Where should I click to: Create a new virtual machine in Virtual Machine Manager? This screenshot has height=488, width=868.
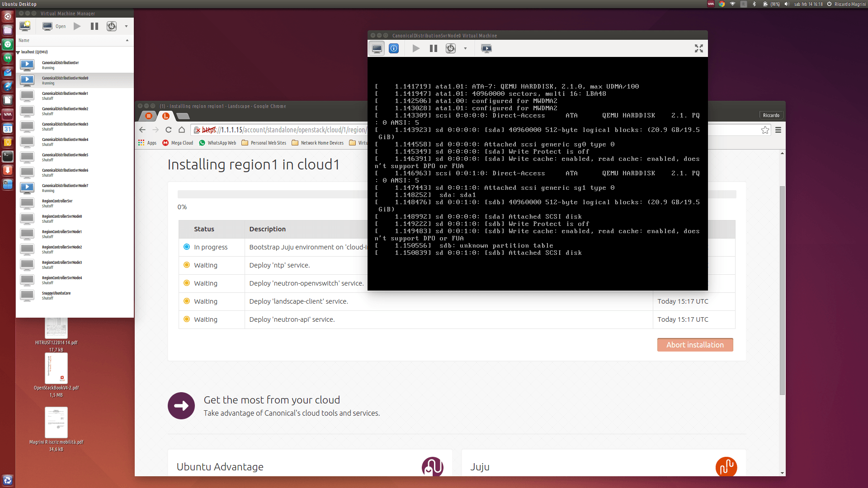pos(25,26)
